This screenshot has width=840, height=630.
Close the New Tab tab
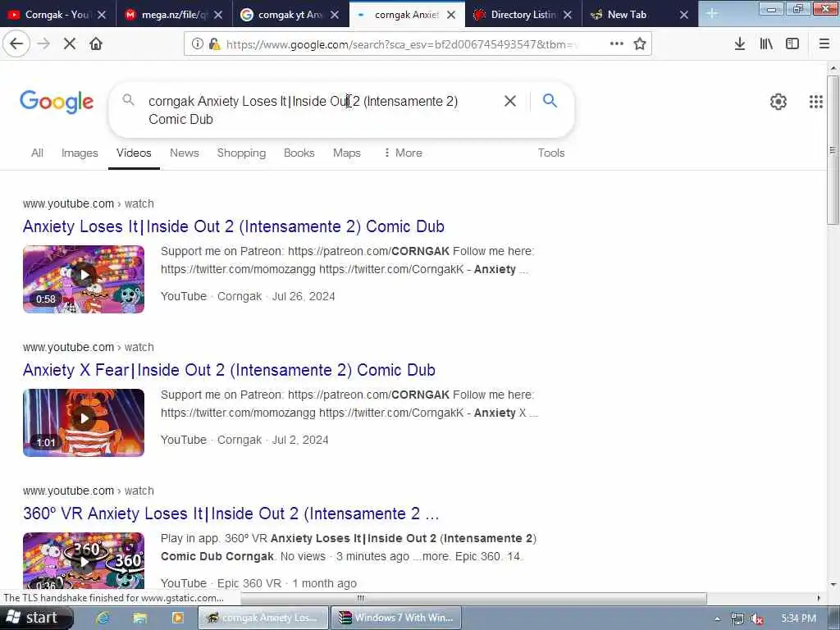point(684,15)
